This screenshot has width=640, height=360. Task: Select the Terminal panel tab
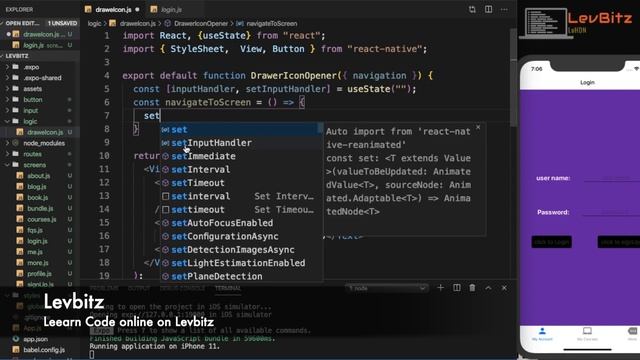point(227,288)
